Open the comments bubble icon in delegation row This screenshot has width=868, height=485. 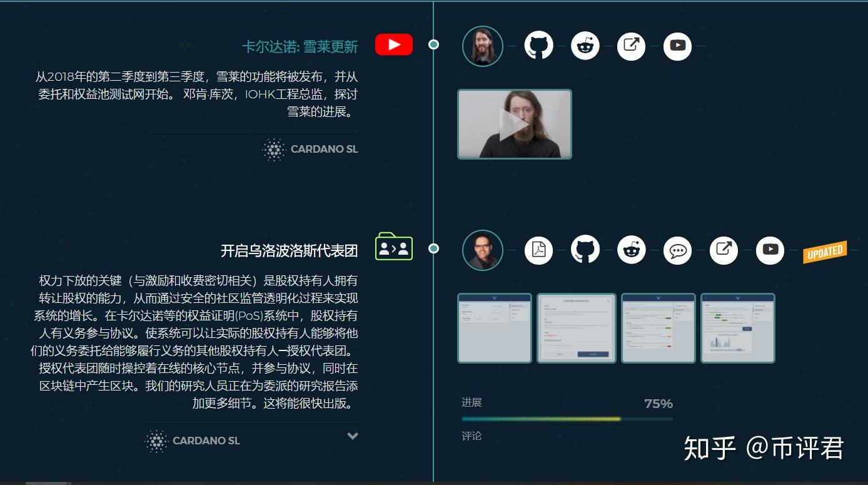[677, 250]
